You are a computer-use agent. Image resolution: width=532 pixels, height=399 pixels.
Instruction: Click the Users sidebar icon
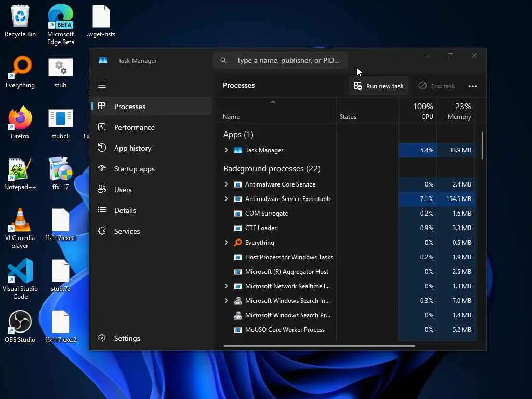coord(101,189)
